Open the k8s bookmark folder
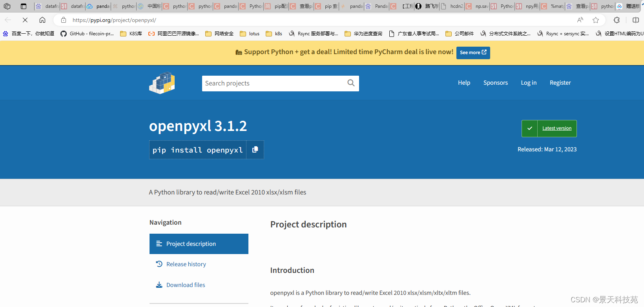This screenshot has width=644, height=307. click(x=274, y=34)
